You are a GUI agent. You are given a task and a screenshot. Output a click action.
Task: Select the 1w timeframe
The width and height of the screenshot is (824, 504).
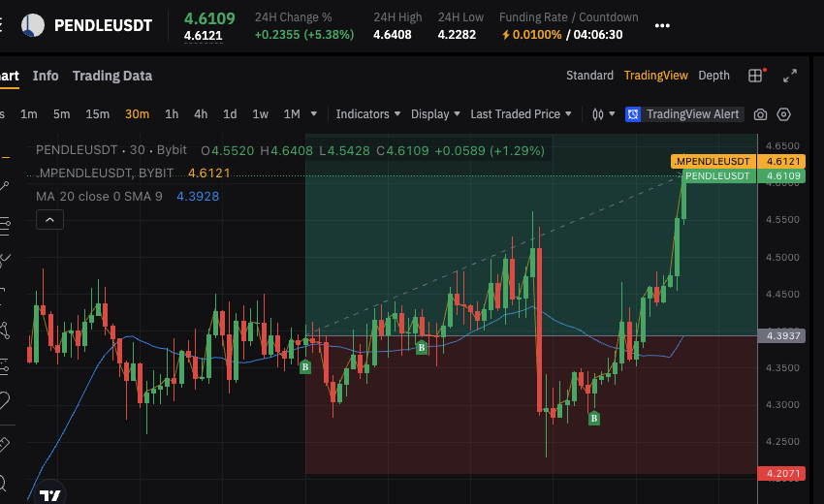(x=260, y=114)
